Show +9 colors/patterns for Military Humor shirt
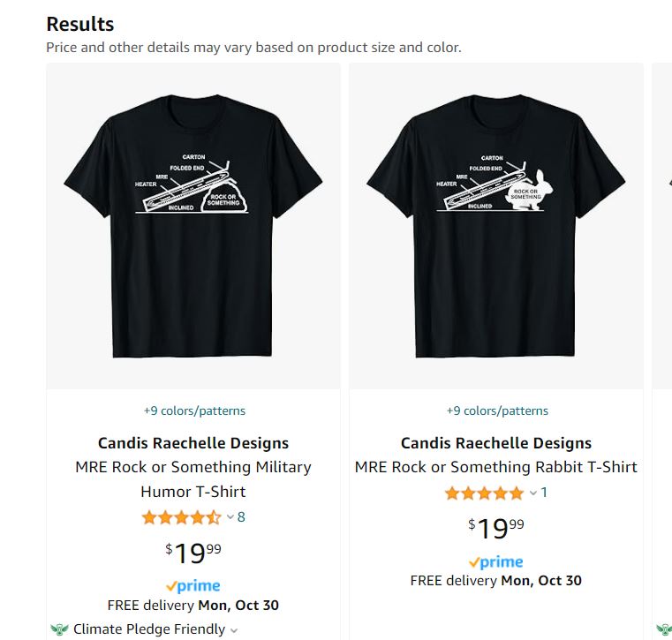The image size is (672, 640). (194, 410)
